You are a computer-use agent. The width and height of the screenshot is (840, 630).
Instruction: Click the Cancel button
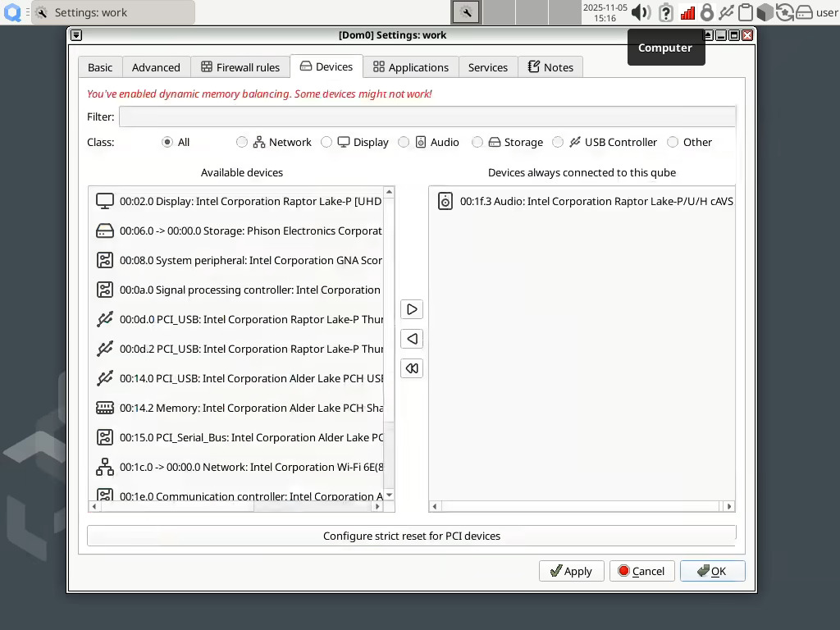click(641, 571)
